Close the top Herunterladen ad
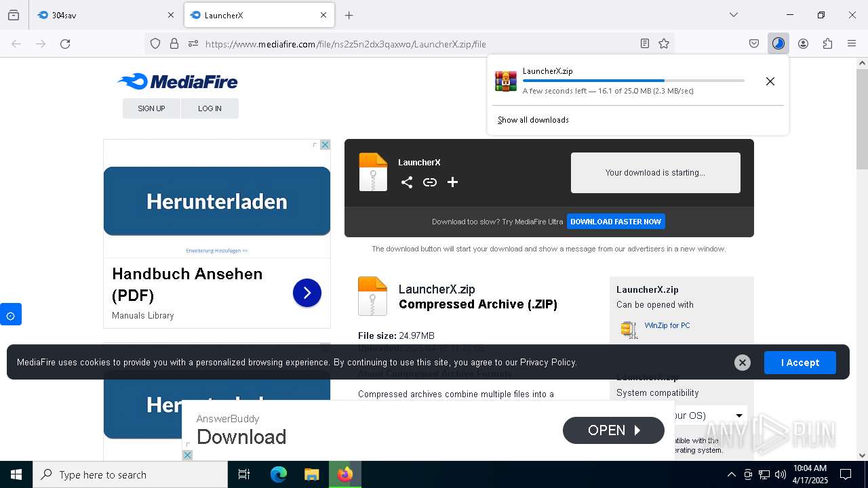The image size is (868, 488). pyautogui.click(x=325, y=144)
